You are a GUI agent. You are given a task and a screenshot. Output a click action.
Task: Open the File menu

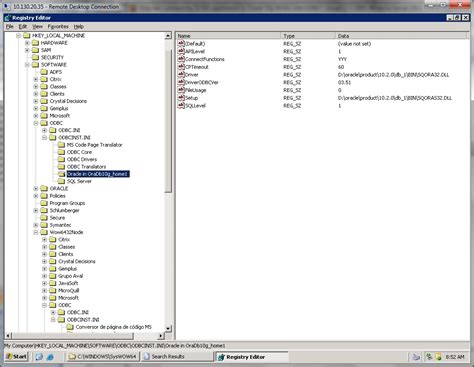tap(10, 26)
